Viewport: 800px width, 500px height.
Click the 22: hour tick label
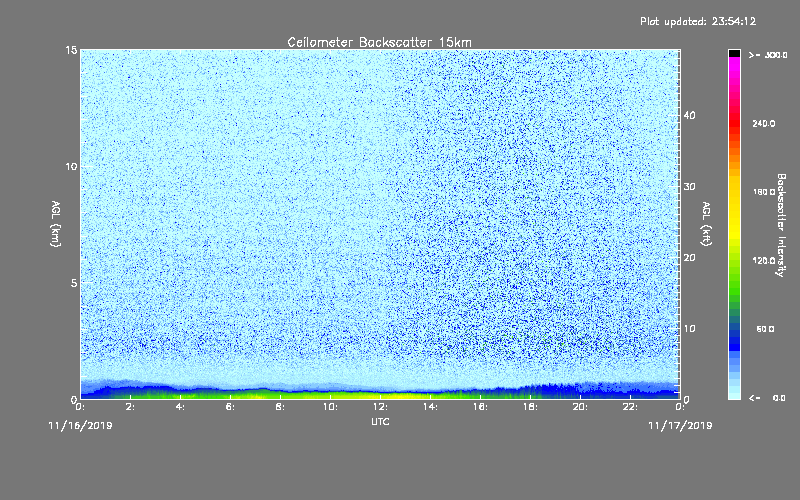click(630, 407)
